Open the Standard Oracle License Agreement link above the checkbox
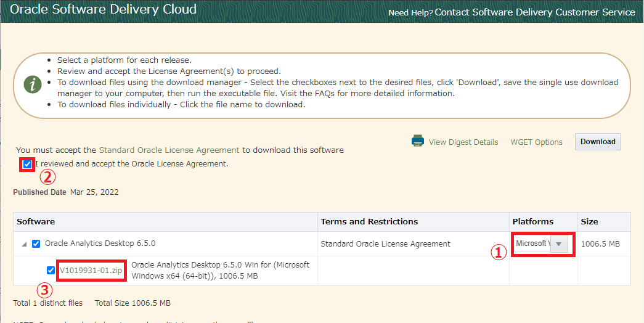 coord(169,150)
